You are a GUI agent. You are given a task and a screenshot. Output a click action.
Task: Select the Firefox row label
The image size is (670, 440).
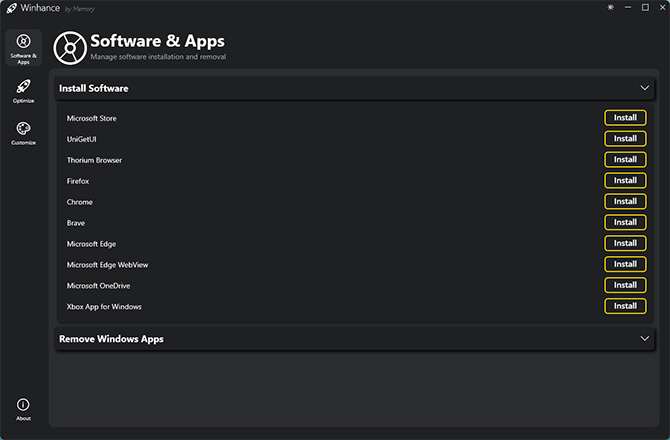coord(78,181)
